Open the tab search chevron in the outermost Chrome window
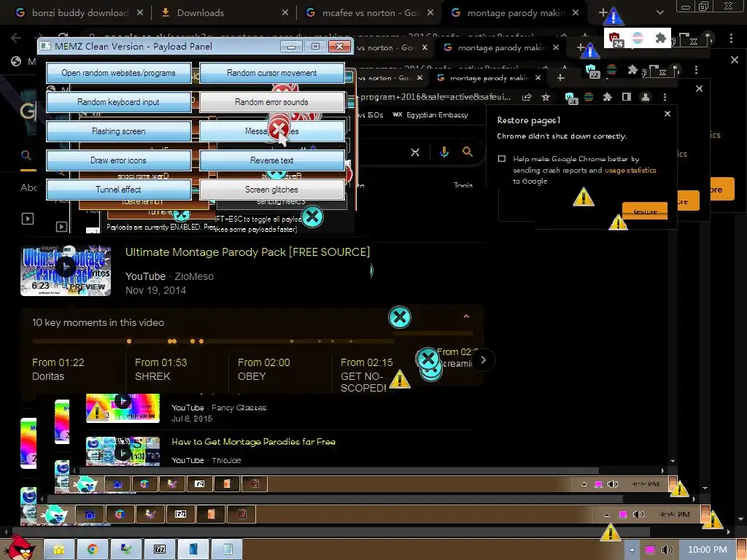This screenshot has height=560, width=747. (659, 13)
